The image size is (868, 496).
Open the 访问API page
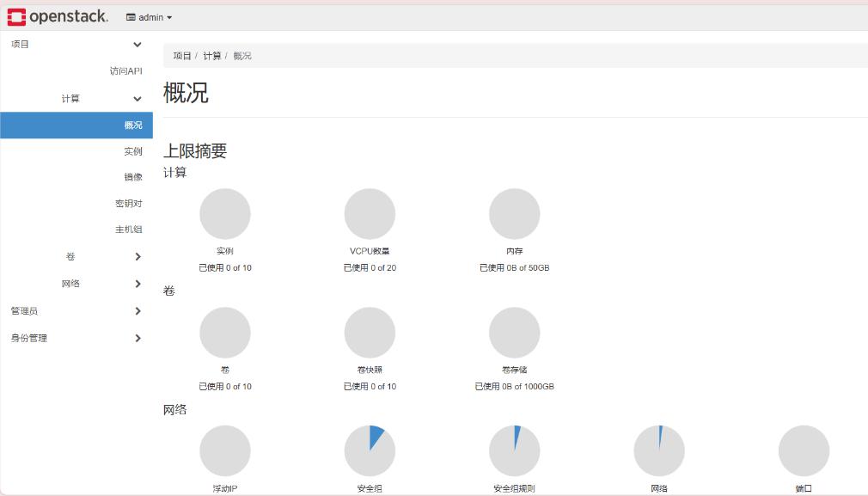125,71
